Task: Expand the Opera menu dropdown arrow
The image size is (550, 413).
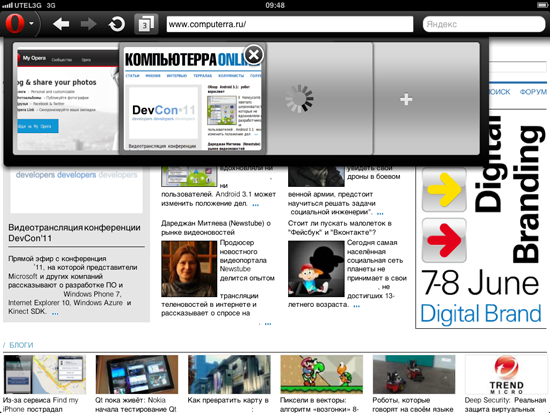Action: tap(32, 24)
